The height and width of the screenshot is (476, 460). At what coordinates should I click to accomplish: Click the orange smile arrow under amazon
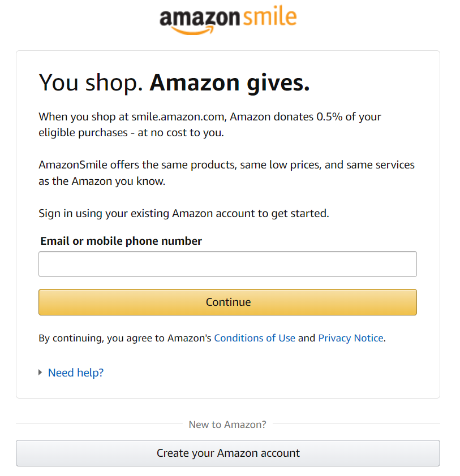[192, 31]
